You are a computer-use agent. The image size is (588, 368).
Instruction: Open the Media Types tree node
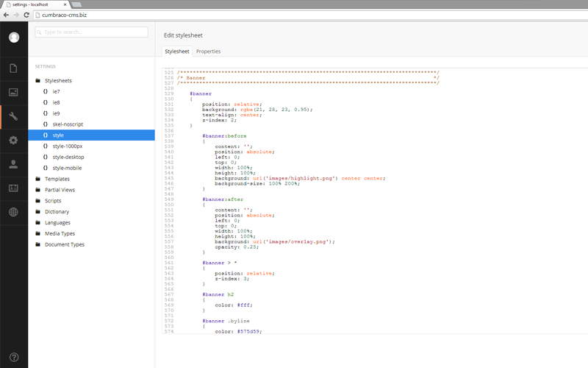coord(60,233)
